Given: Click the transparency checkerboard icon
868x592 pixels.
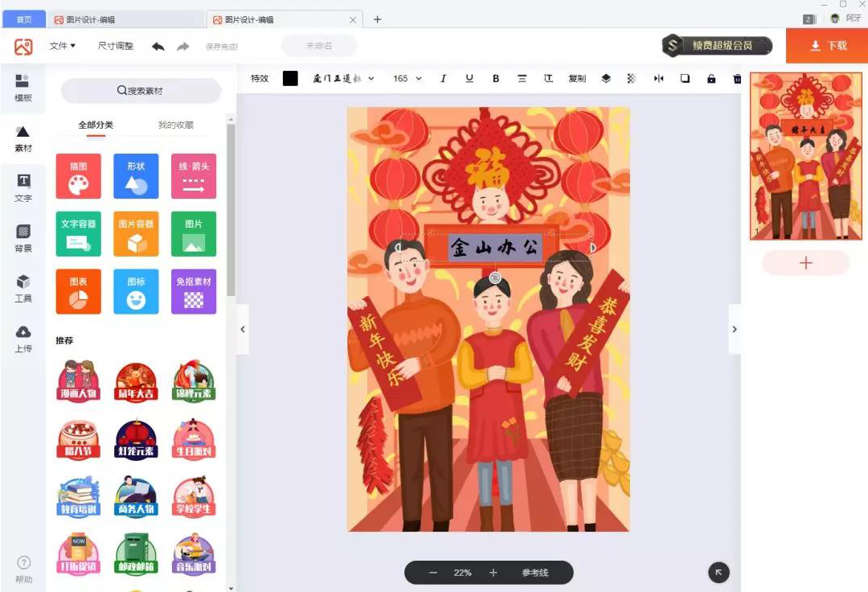Looking at the screenshot, I should click(631, 79).
